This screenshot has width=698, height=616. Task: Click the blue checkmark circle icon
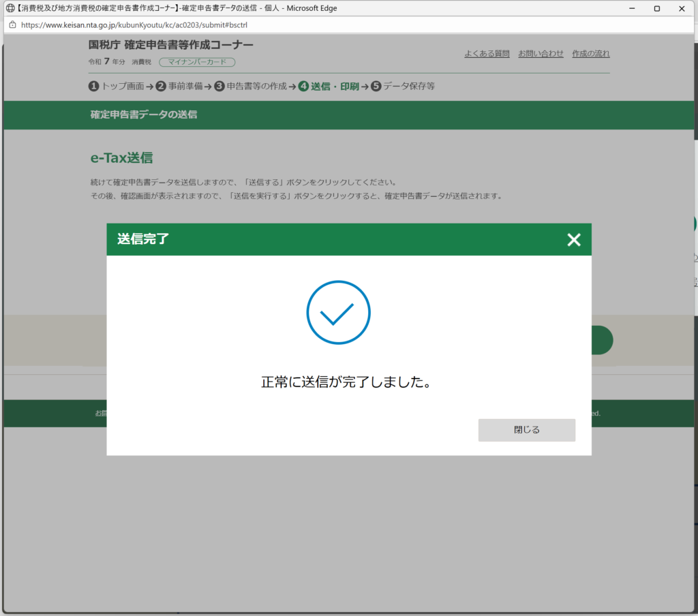(x=338, y=313)
